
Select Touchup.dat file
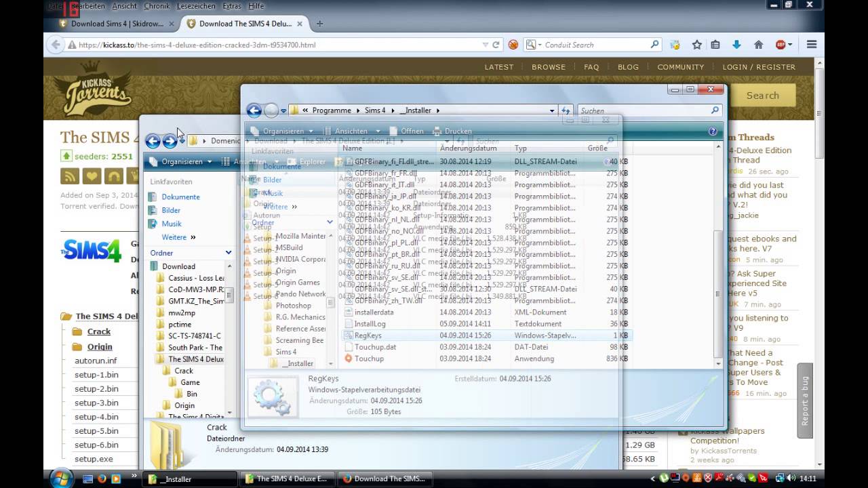pos(375,347)
